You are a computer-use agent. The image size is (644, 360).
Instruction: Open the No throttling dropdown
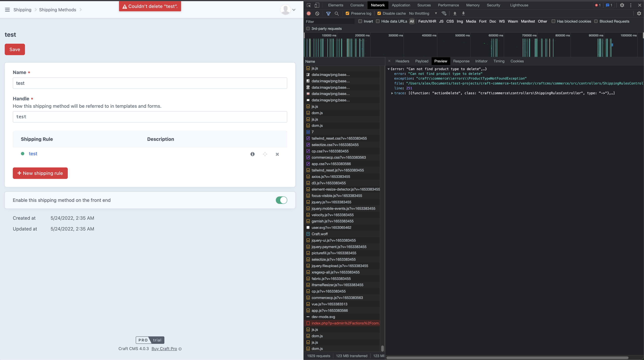coord(423,13)
